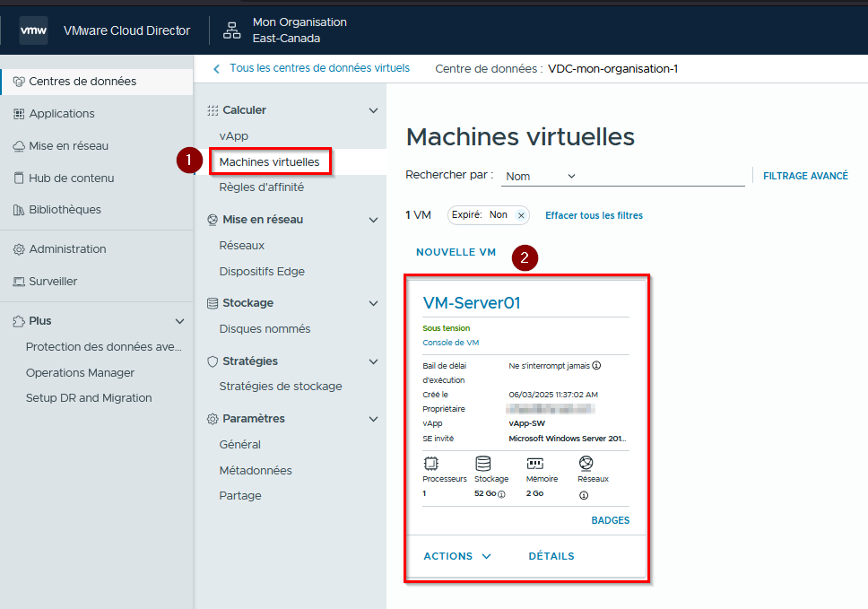Viewport: 868px width, 609px height.
Task: Open Operations Manager
Action: pyautogui.click(x=81, y=373)
